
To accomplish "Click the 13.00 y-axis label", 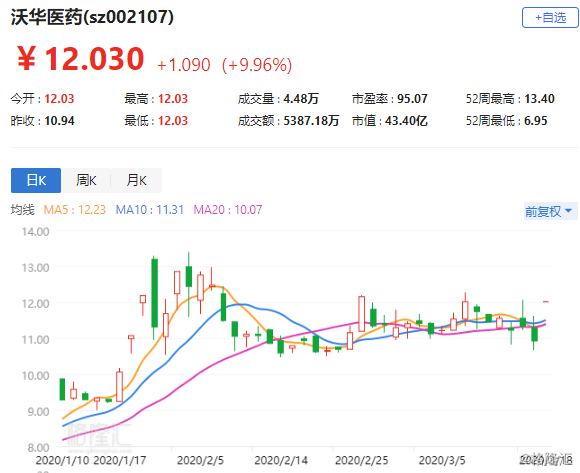I will (36, 268).
